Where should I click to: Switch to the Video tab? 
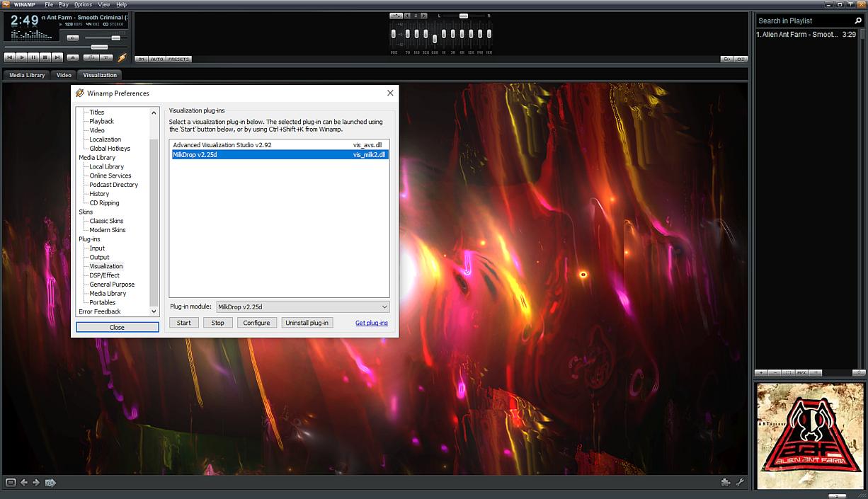click(64, 74)
